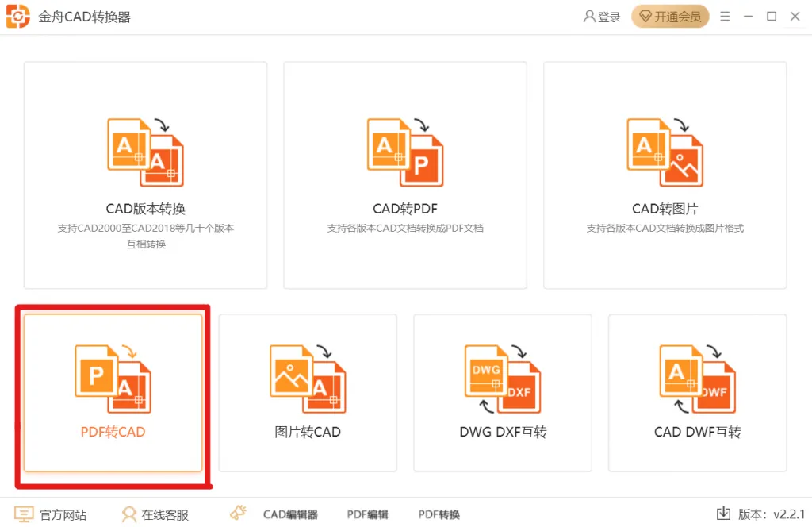Click the CAD转图片 title text
Viewport: 812px width, 527px height.
pyautogui.click(x=665, y=209)
